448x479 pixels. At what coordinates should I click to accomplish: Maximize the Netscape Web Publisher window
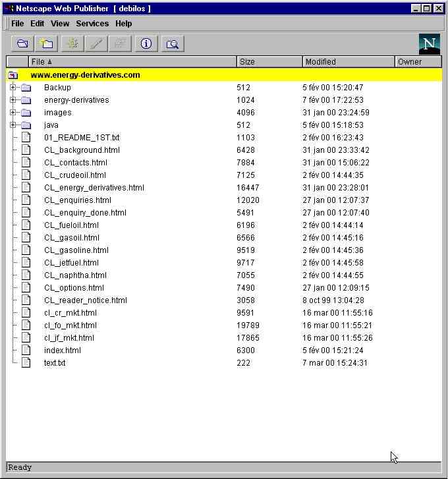click(427, 9)
